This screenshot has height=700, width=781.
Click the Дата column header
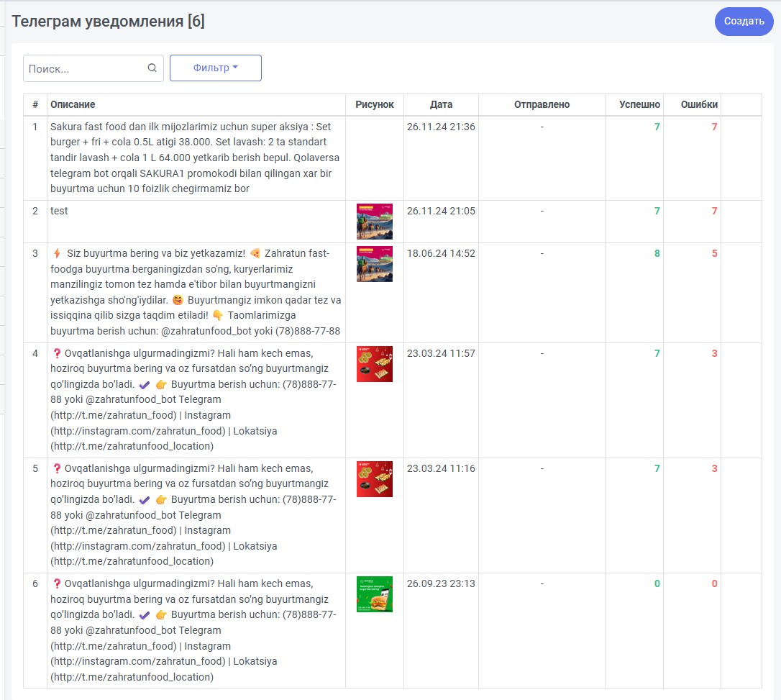(442, 104)
